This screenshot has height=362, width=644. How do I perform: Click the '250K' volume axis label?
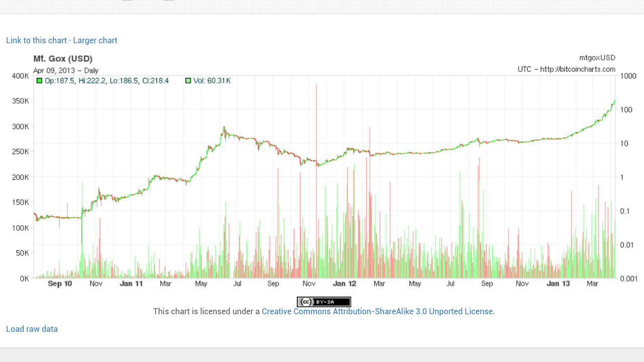click(x=21, y=152)
